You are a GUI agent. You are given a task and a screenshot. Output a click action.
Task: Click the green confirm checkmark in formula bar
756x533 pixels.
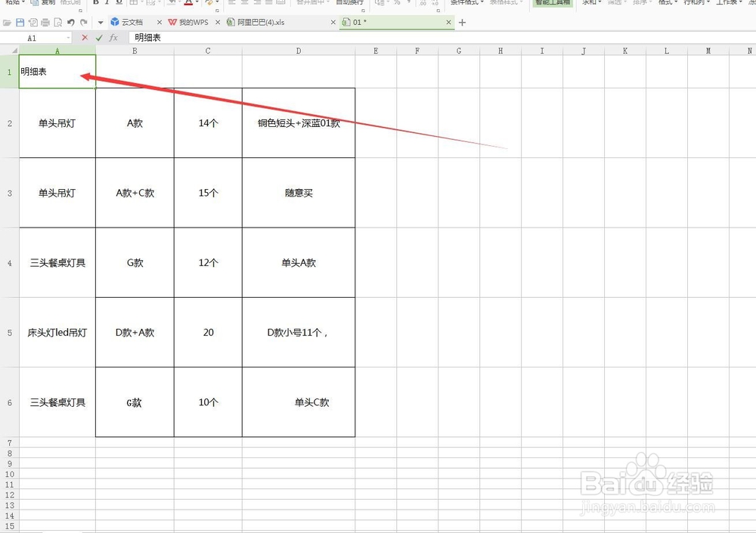point(98,37)
